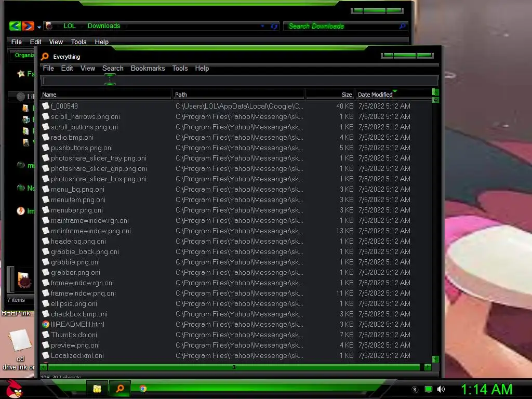
Task: Select file icon of grabber.png.oni
Action: click(46, 272)
